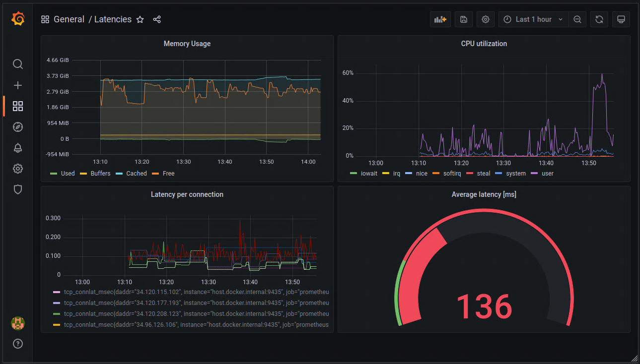The width and height of the screenshot is (640, 364).
Task: Toggle the iowait series in CPU legend
Action: point(370,174)
